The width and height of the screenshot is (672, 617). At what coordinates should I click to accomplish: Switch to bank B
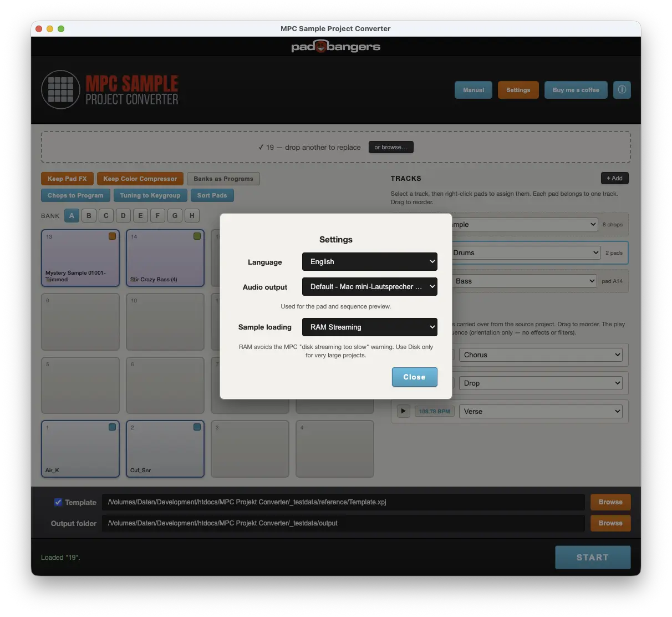pos(89,216)
